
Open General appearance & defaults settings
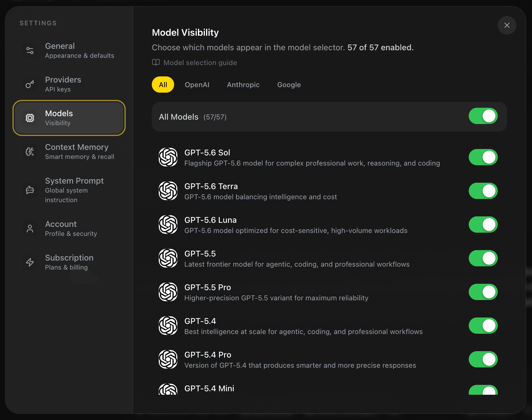click(x=69, y=51)
